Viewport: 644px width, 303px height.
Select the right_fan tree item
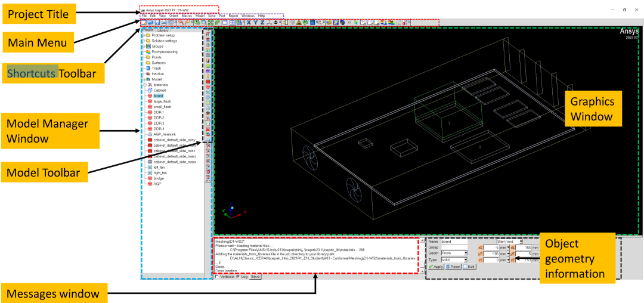click(x=160, y=173)
